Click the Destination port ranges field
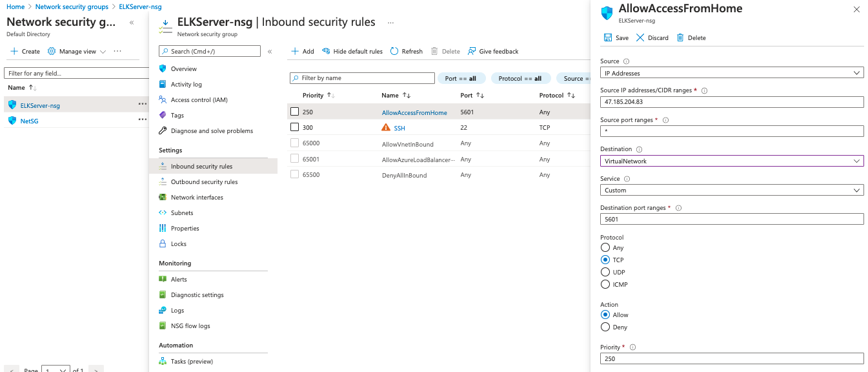Image resolution: width=868 pixels, height=372 pixels. pyautogui.click(x=732, y=219)
